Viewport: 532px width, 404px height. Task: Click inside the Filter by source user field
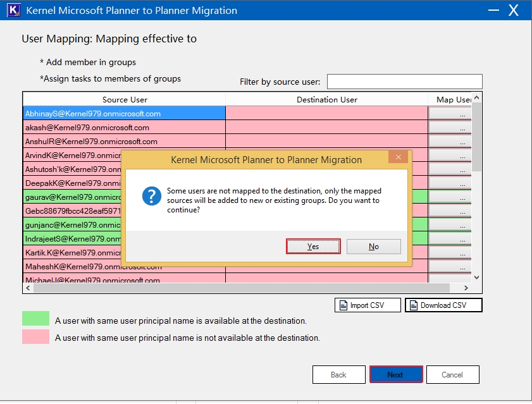pyautogui.click(x=404, y=82)
